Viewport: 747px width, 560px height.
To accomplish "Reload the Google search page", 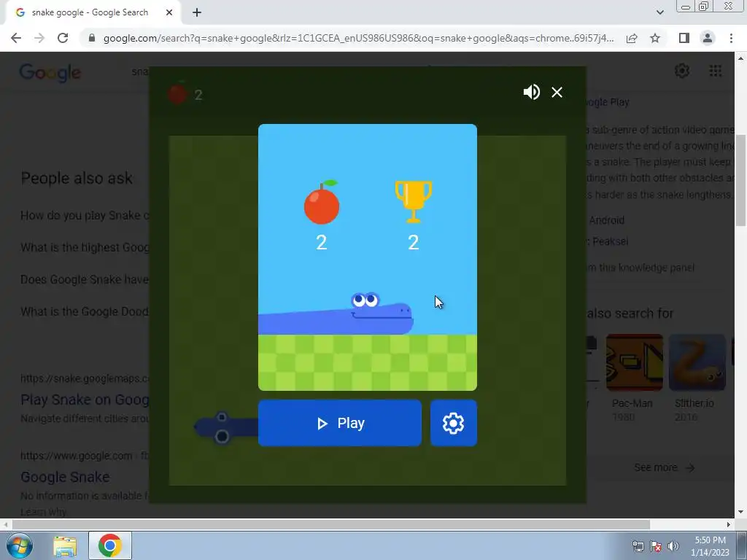I will point(63,38).
